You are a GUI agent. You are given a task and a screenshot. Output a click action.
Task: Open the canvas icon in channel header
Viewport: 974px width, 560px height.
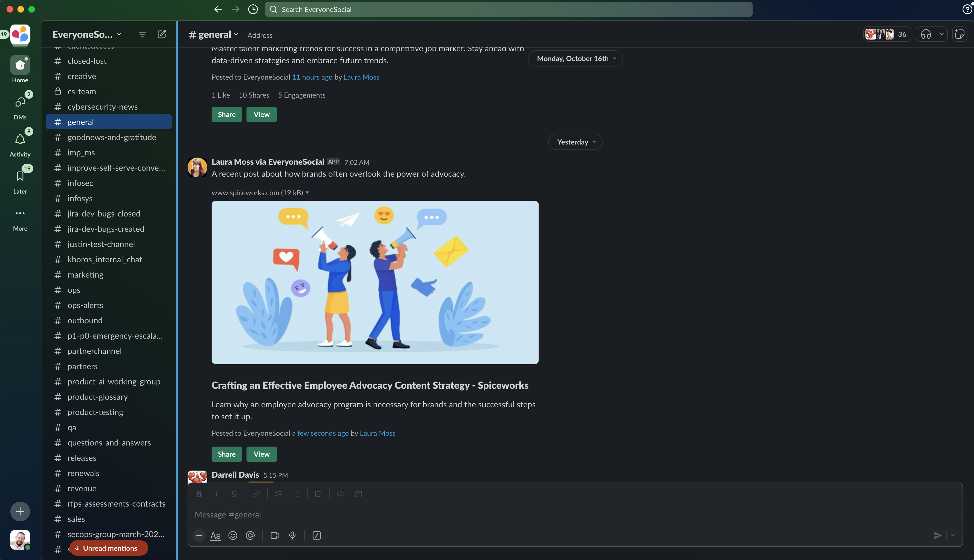[x=959, y=34]
